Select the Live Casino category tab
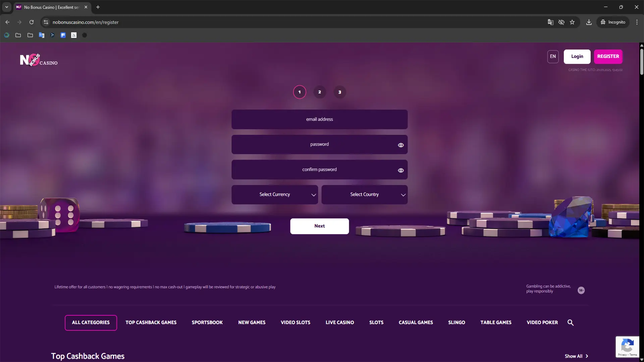The width and height of the screenshot is (644, 362). coord(339,322)
